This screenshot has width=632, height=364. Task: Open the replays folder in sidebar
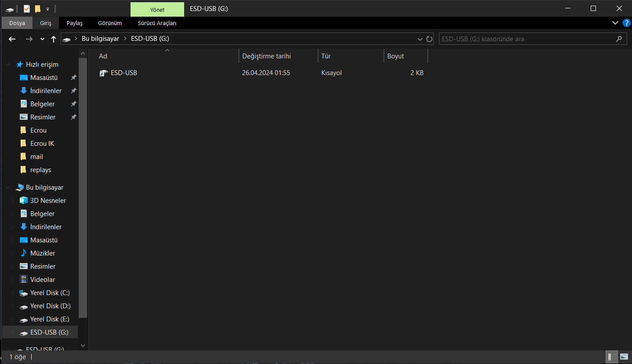point(40,170)
